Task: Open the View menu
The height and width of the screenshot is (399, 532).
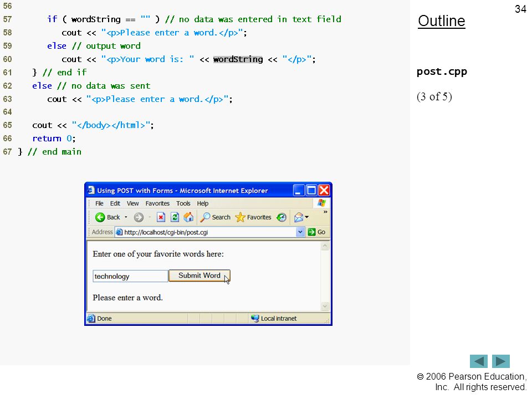Action: (x=132, y=203)
